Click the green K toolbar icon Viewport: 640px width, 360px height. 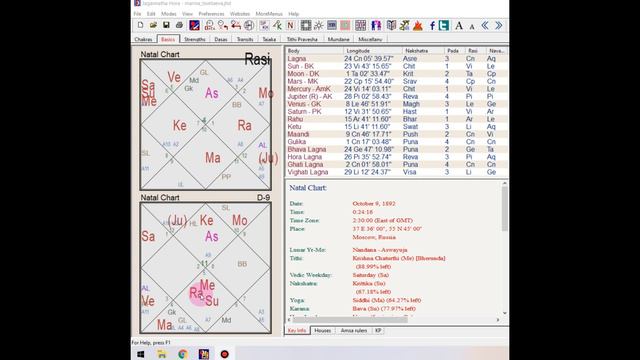[x=278, y=25]
